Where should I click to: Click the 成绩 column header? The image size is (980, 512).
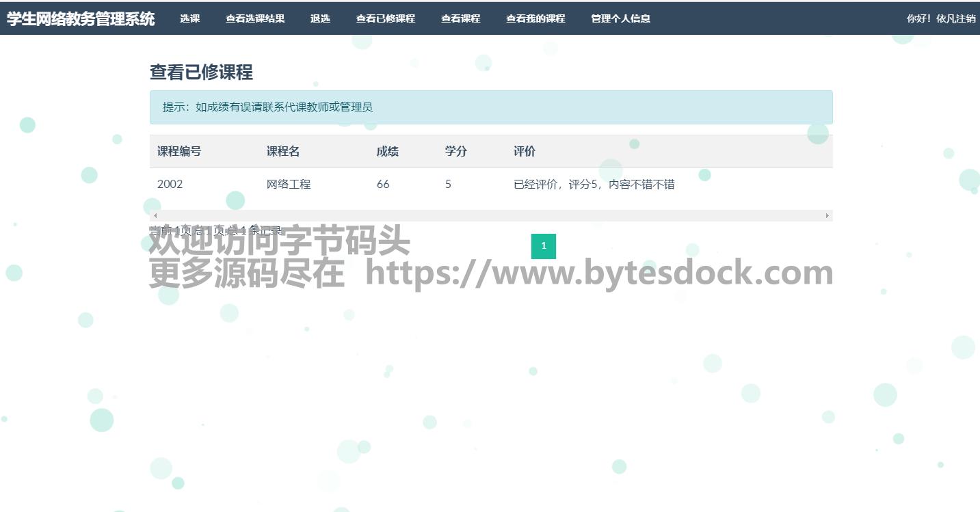coord(387,152)
